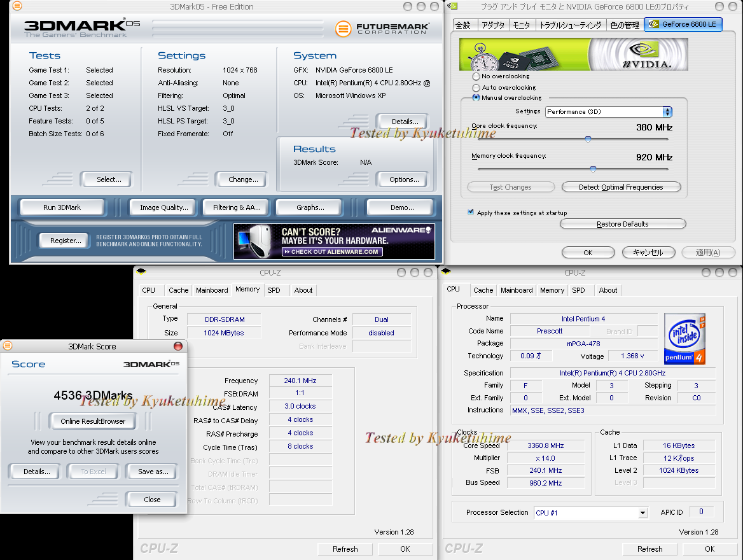Close the 3DMark Score window
Image resolution: width=743 pixels, height=560 pixels.
click(178, 346)
